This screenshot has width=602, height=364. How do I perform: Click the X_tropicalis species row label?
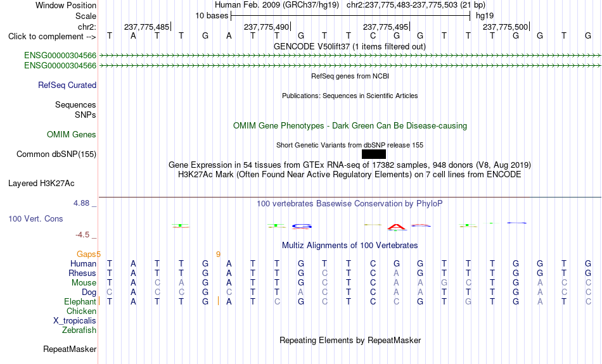pyautogui.click(x=75, y=321)
